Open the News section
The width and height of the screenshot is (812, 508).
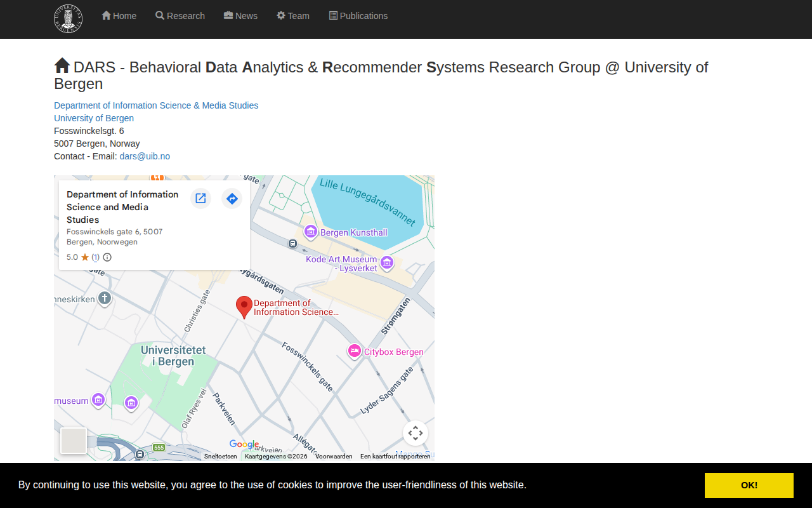tap(240, 16)
